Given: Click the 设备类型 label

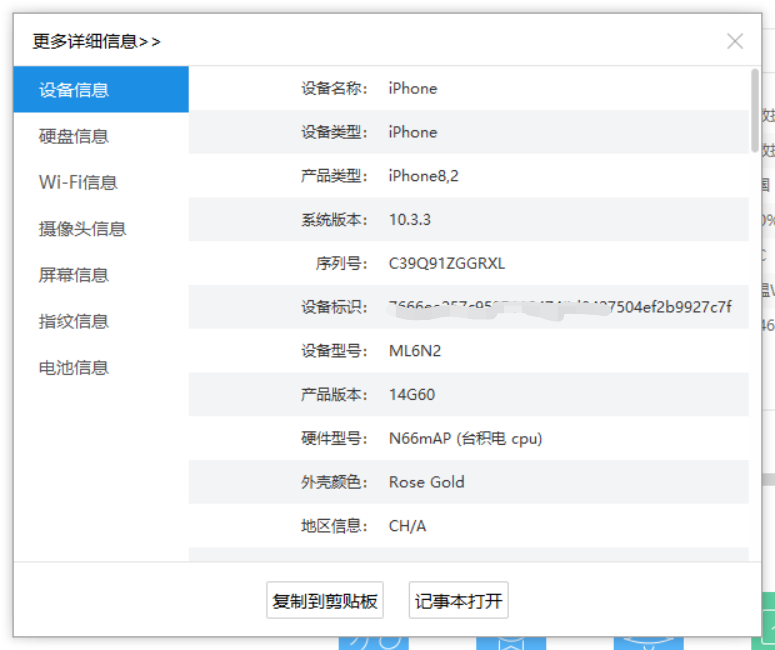Looking at the screenshot, I should pos(334,132).
